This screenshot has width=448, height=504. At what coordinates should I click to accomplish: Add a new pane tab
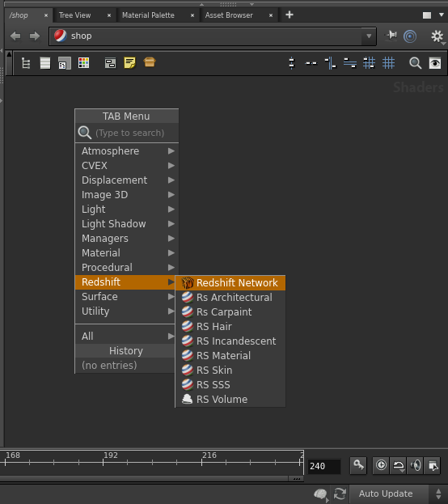pos(290,15)
